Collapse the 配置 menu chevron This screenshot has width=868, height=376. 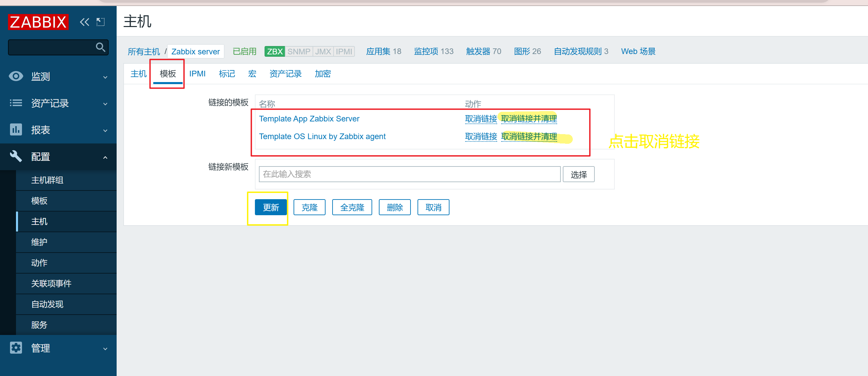[106, 157]
